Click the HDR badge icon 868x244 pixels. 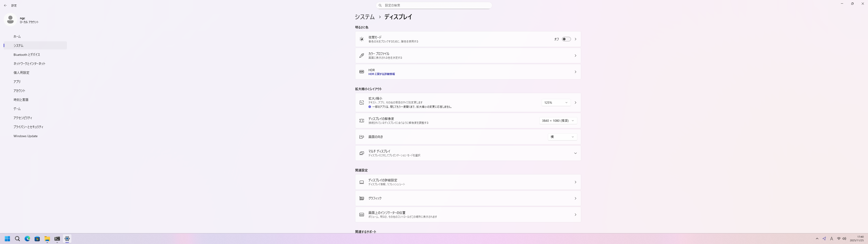pyautogui.click(x=362, y=72)
